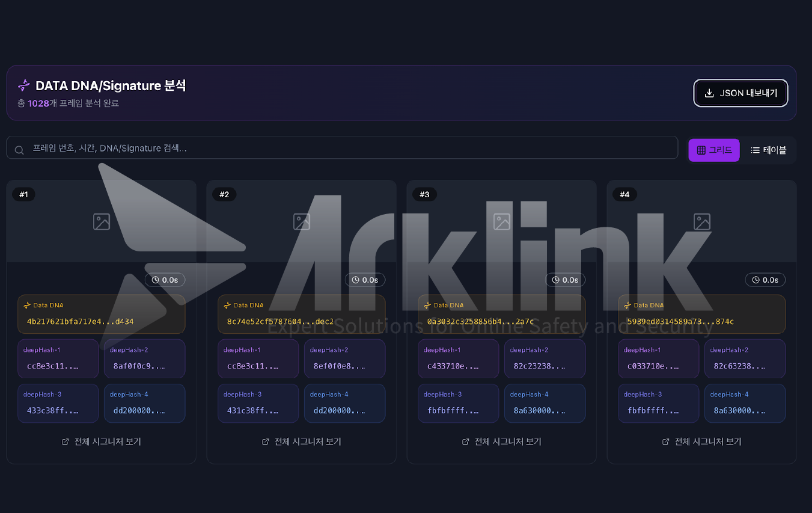Open 전체 시그니처 보기 for frame #3

pyautogui.click(x=501, y=441)
